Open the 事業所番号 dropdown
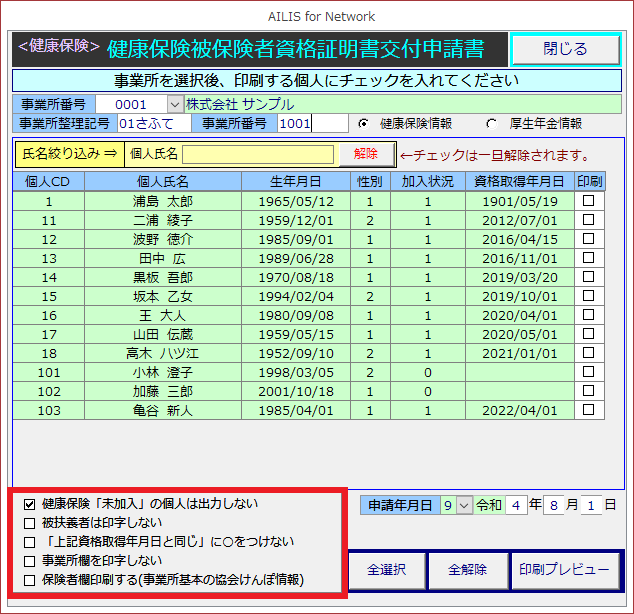This screenshot has height=614, width=634. (x=174, y=104)
